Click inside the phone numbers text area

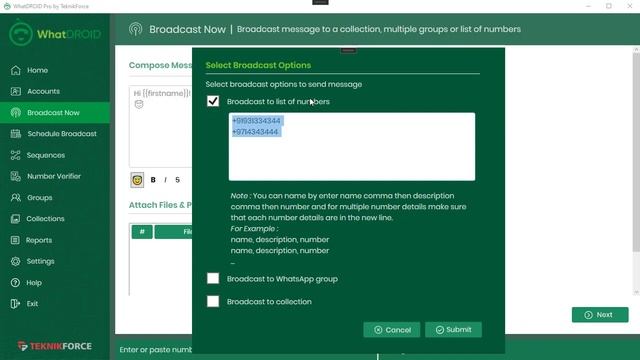click(x=352, y=147)
